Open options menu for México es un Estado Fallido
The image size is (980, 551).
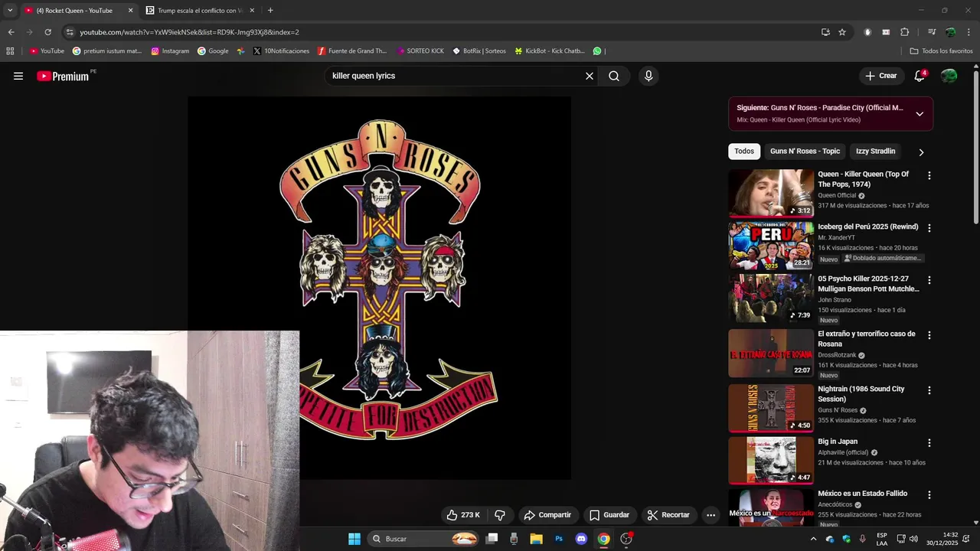929,495
